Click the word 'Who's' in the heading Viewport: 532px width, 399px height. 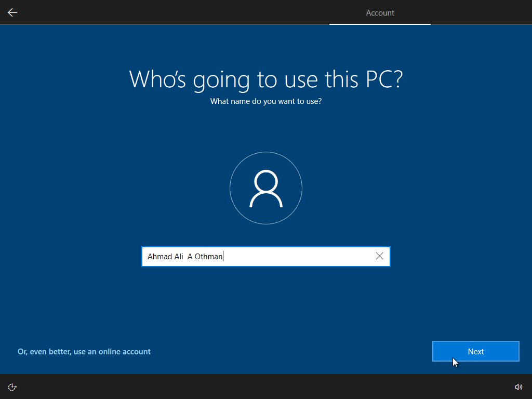158,79
